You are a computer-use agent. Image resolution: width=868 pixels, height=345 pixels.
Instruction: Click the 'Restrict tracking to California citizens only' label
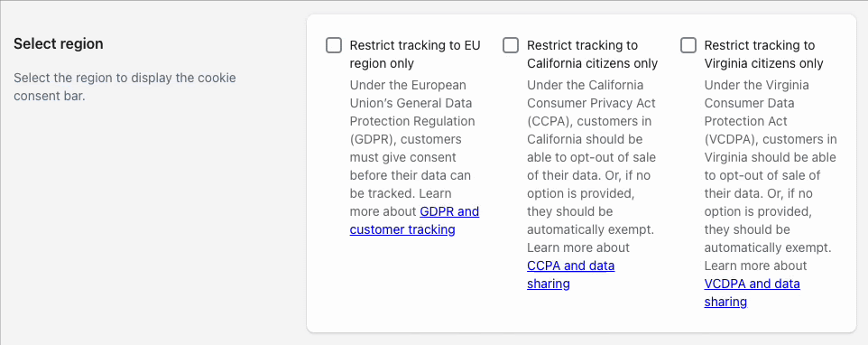592,54
